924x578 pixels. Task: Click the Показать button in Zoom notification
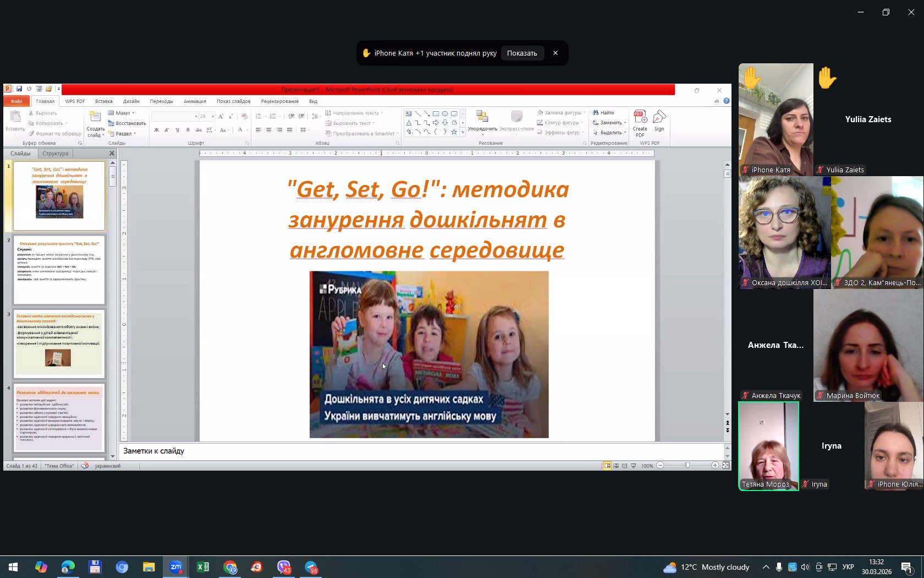pos(522,53)
